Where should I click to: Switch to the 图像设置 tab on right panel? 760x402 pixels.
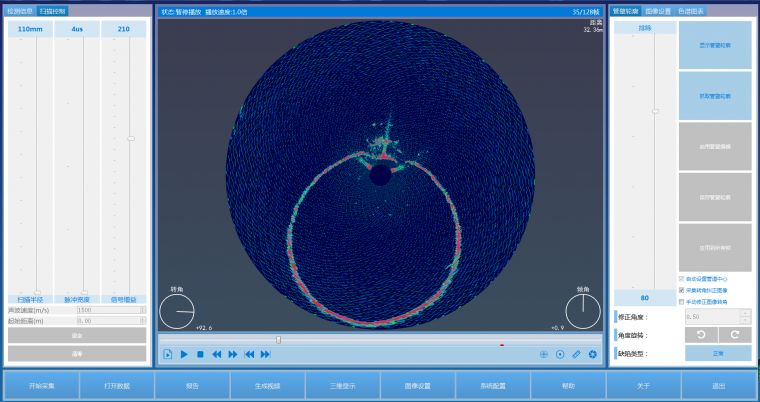pyautogui.click(x=657, y=11)
